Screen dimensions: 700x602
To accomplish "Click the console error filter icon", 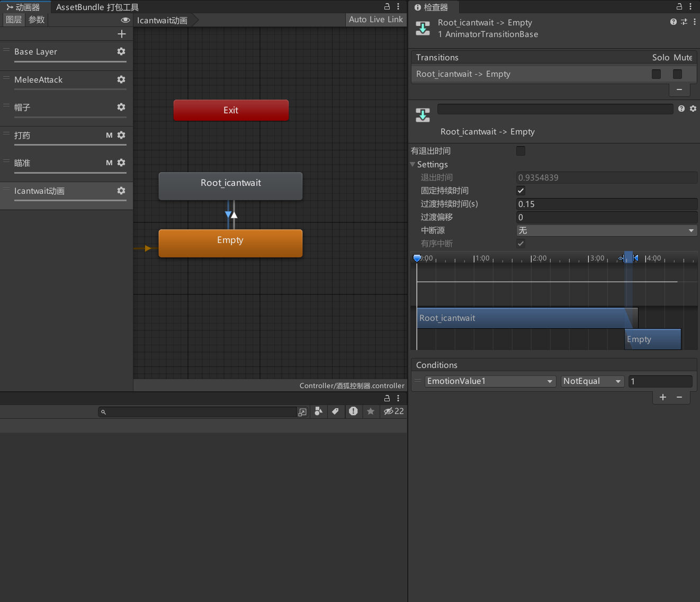I will 353,411.
